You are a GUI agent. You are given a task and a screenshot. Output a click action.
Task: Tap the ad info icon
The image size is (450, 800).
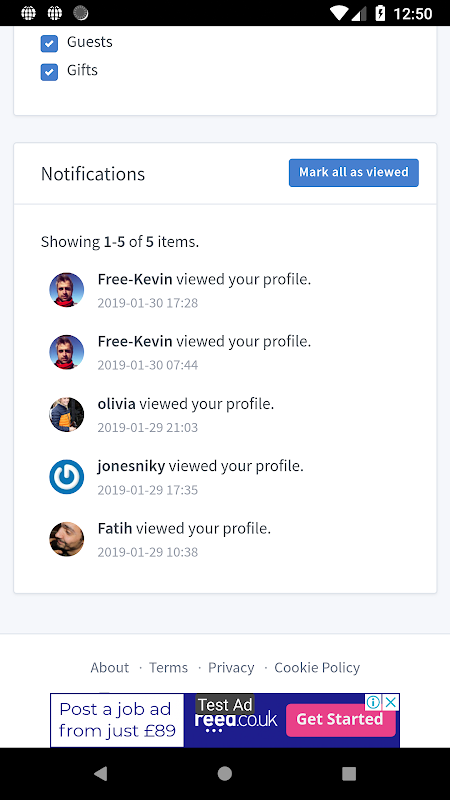pos(373,702)
